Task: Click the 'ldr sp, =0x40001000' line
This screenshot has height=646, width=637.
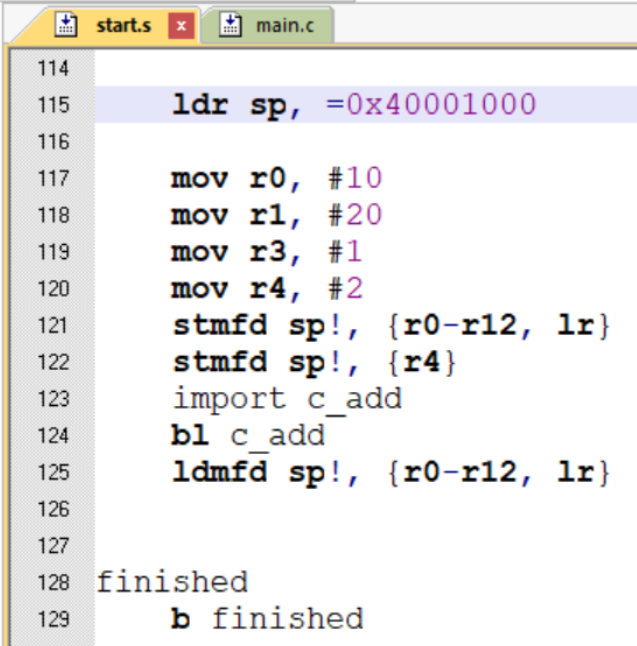Action: click(x=354, y=105)
